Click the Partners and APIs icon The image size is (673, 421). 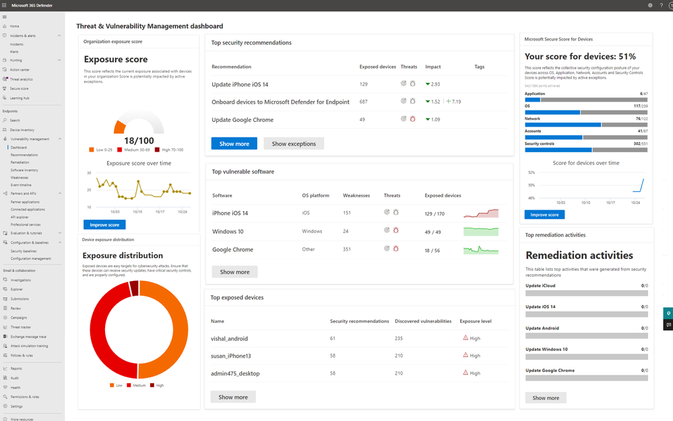(x=5, y=194)
